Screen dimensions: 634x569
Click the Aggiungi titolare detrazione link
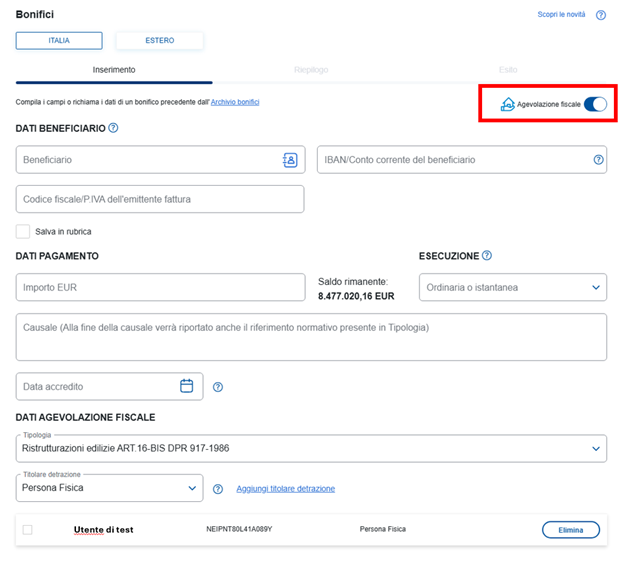[285, 489]
